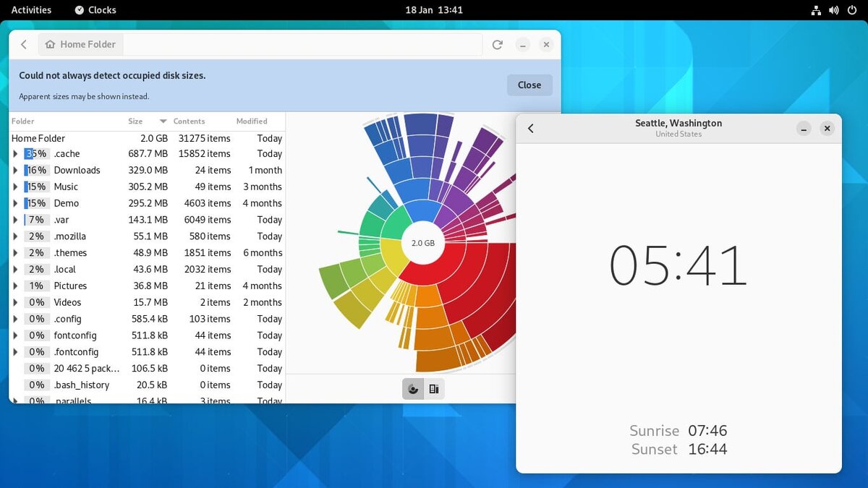Image resolution: width=868 pixels, height=488 pixels.
Task: Minimize the Disk Usage Analyzer window
Action: (523, 45)
